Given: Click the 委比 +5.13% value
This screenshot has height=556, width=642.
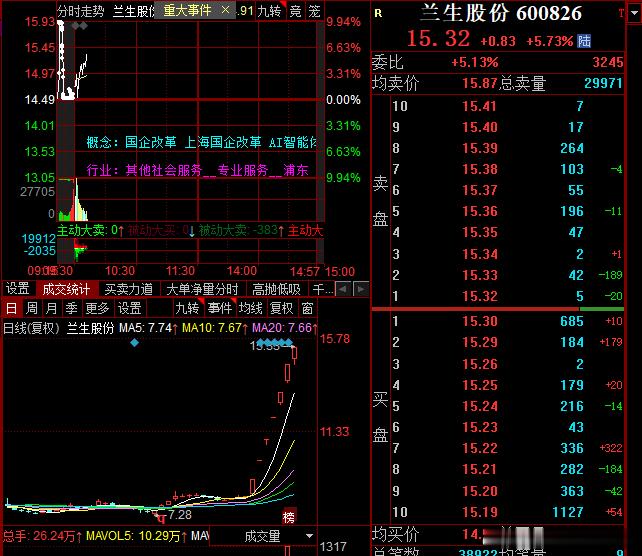Looking at the screenshot, I should click(x=475, y=62).
